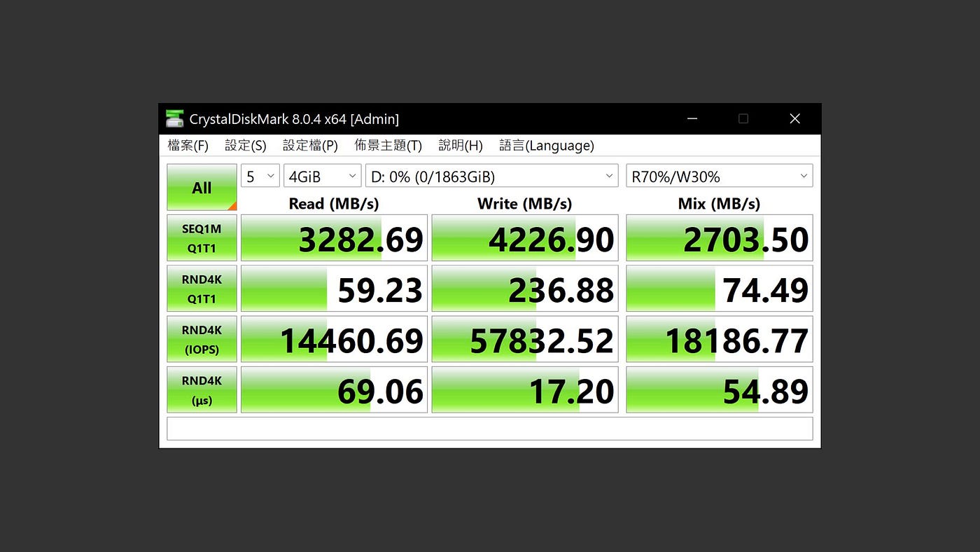Click the latency mix value 54.89
The height and width of the screenshot is (552, 980).
[x=720, y=390]
